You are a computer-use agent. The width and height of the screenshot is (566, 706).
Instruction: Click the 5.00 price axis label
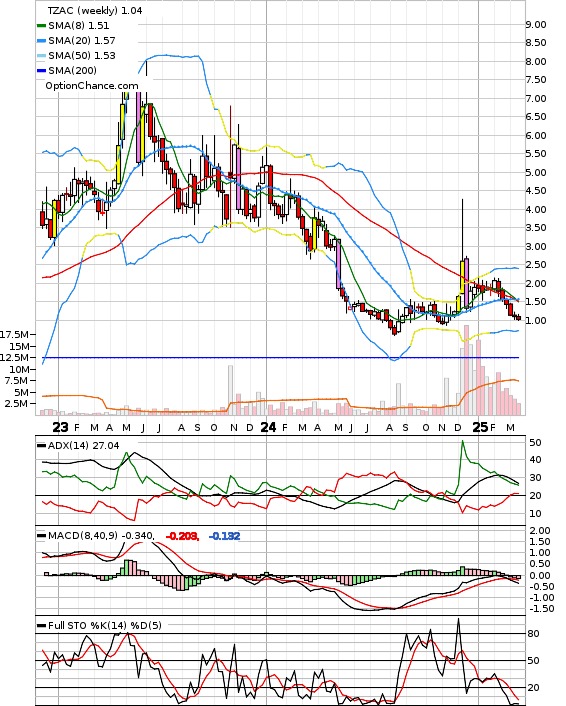click(536, 172)
